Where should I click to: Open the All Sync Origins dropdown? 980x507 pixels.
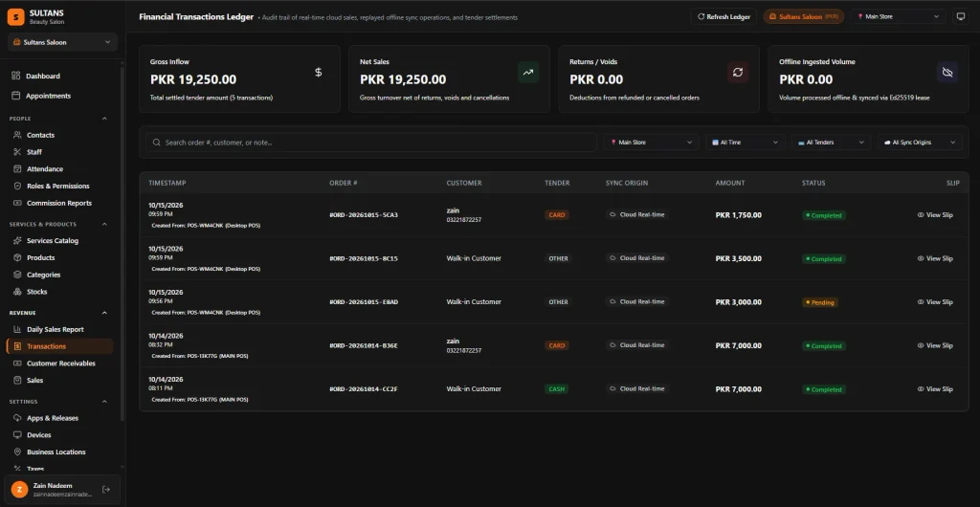tap(920, 143)
